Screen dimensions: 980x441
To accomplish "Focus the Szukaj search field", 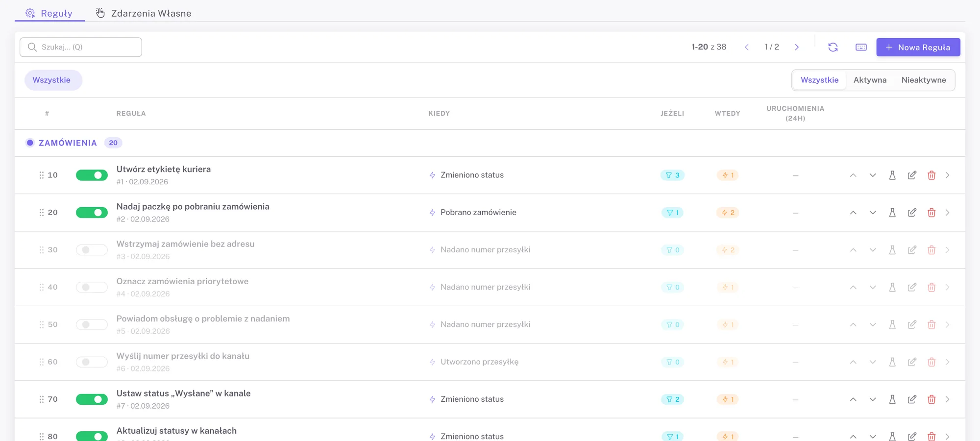I will click(x=81, y=47).
